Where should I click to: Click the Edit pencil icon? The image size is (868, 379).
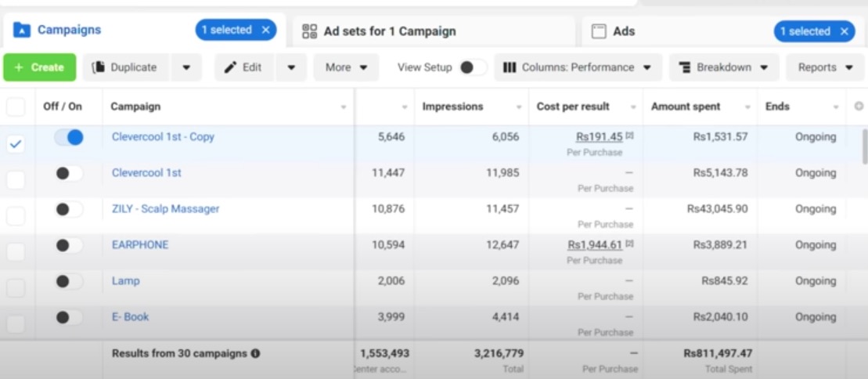tap(230, 67)
